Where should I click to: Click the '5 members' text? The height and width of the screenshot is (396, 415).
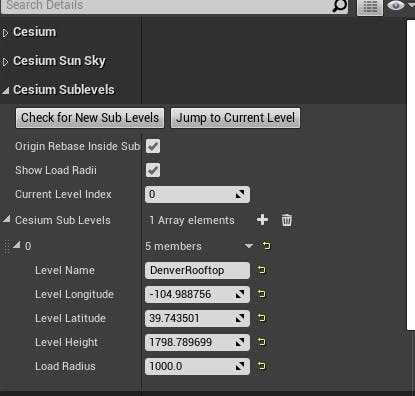173,246
